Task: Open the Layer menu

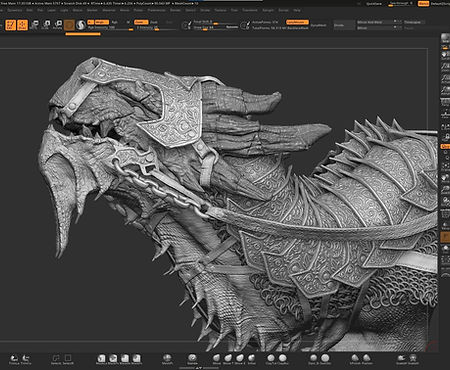Action: (51, 10)
